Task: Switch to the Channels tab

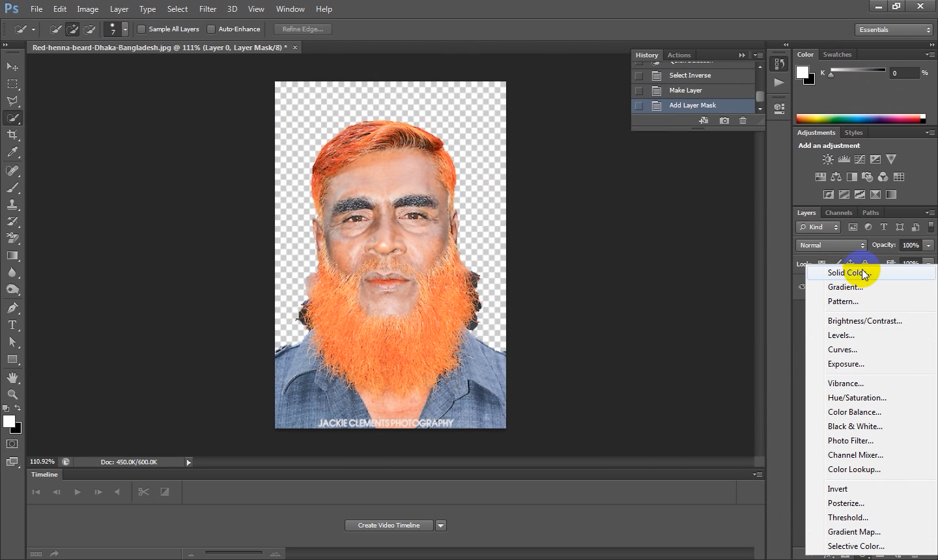Action: pos(838,213)
